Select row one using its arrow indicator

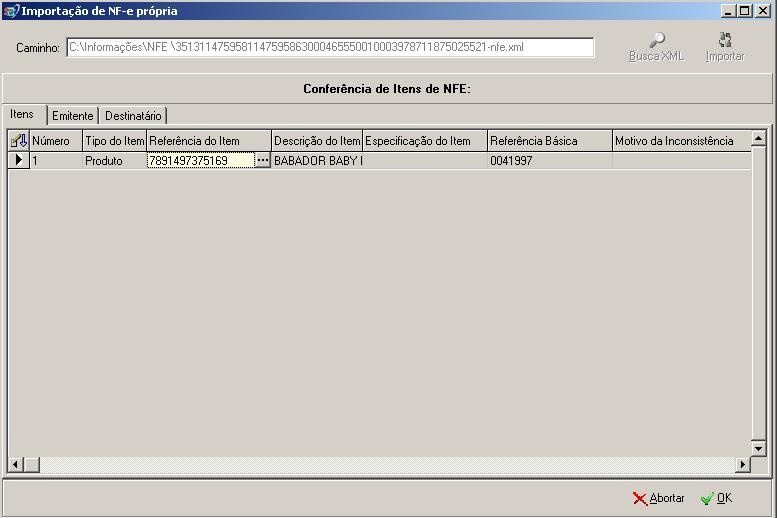[18, 160]
